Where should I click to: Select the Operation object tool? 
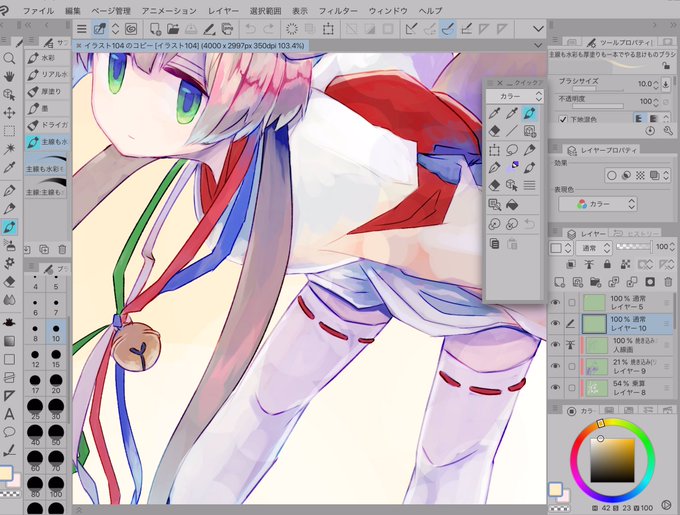(x=9, y=95)
